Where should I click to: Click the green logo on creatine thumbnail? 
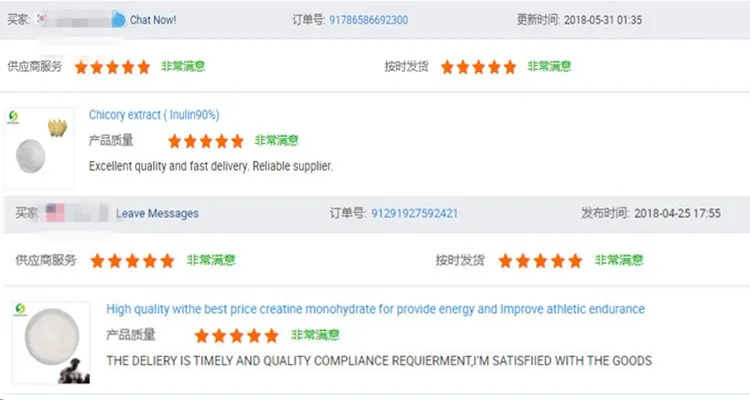(20, 310)
